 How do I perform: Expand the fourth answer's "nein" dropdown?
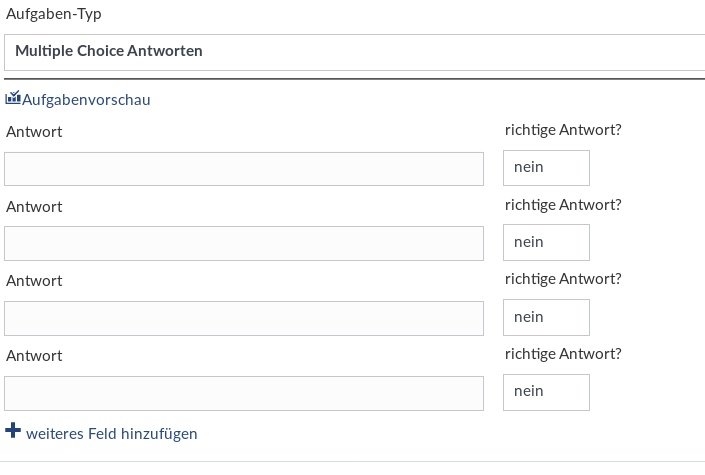[546, 392]
